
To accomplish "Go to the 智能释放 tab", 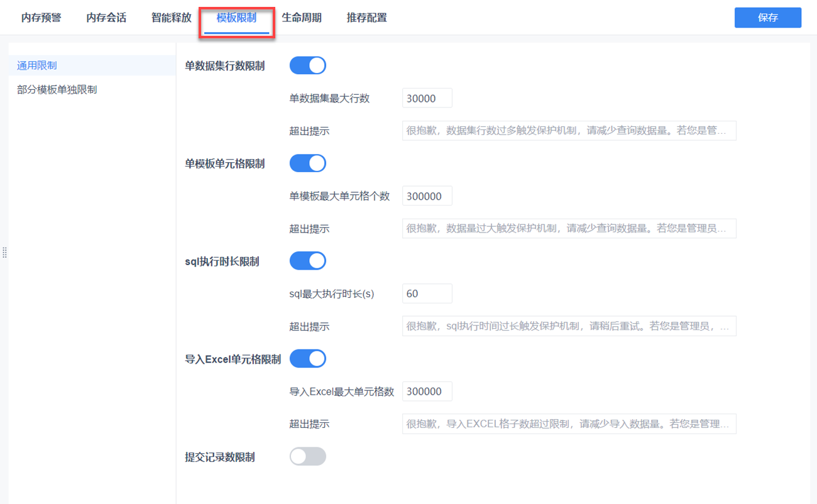I will point(171,18).
